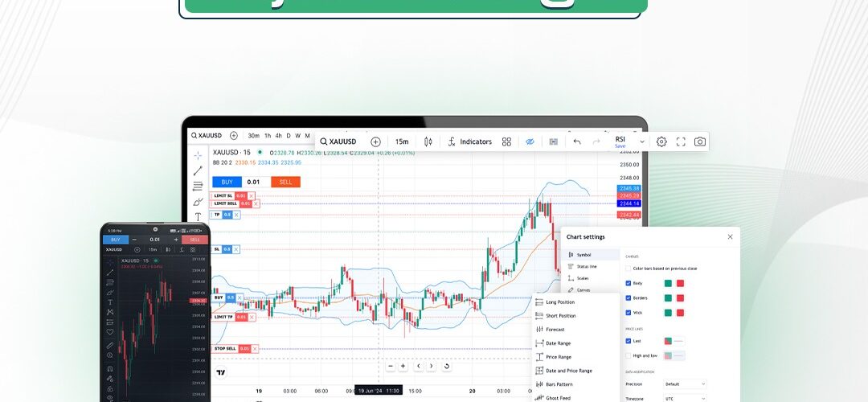Viewport: 868px width, 402px height.
Task: Switch laptop chart to 1h timeframe
Action: click(268, 136)
